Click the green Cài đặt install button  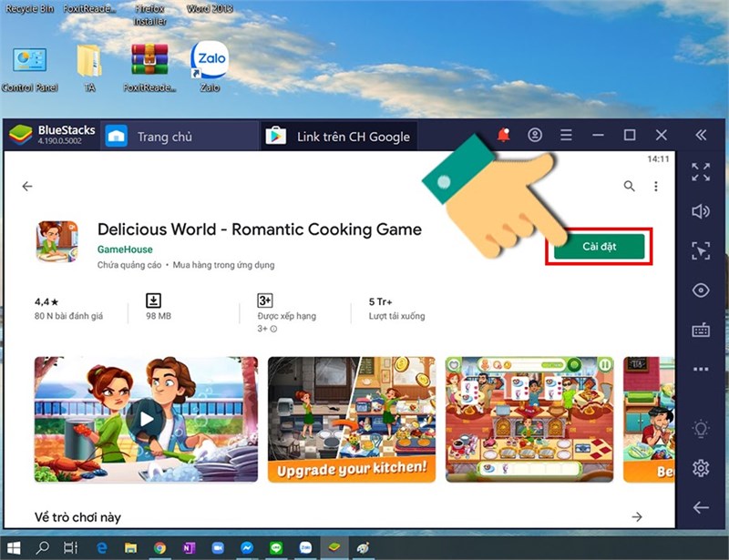coord(600,247)
